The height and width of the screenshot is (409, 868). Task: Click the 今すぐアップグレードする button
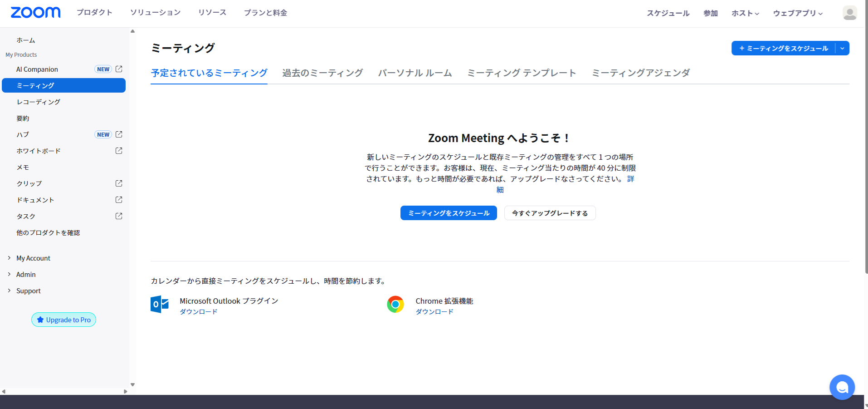pos(550,213)
